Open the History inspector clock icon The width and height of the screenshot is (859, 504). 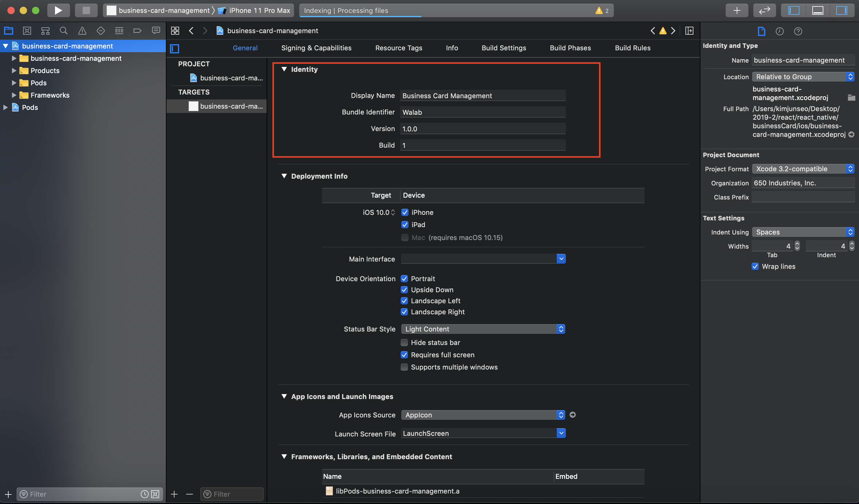pyautogui.click(x=779, y=31)
